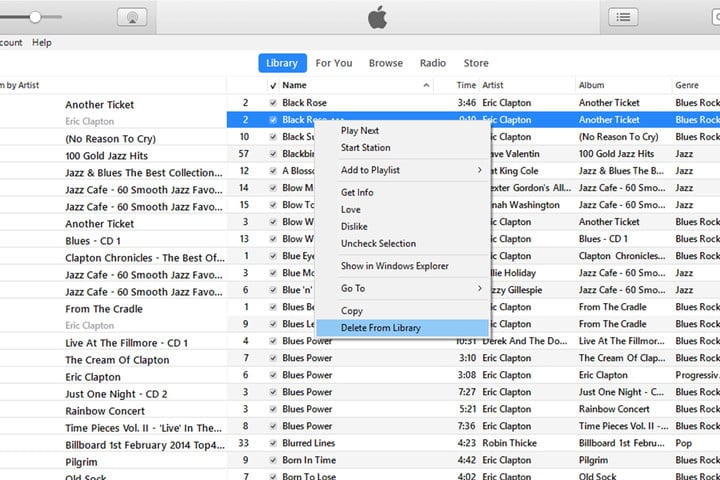Open the AirPlay output button
The width and height of the screenshot is (720, 480).
[132, 17]
